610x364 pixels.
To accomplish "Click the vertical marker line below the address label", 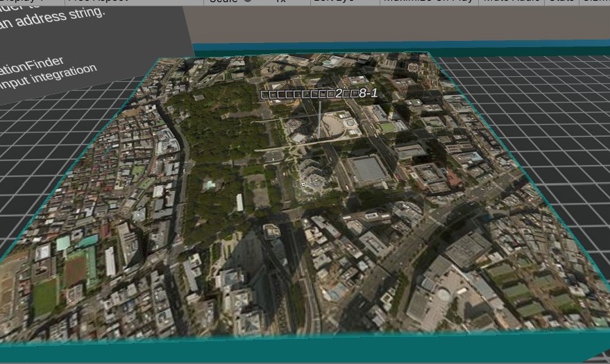I will [320, 119].
